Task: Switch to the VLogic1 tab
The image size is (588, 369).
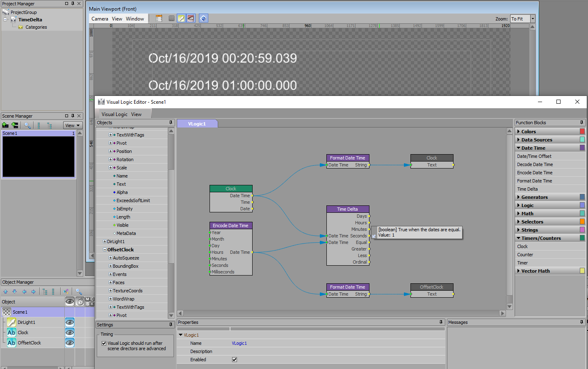Action: (x=197, y=124)
